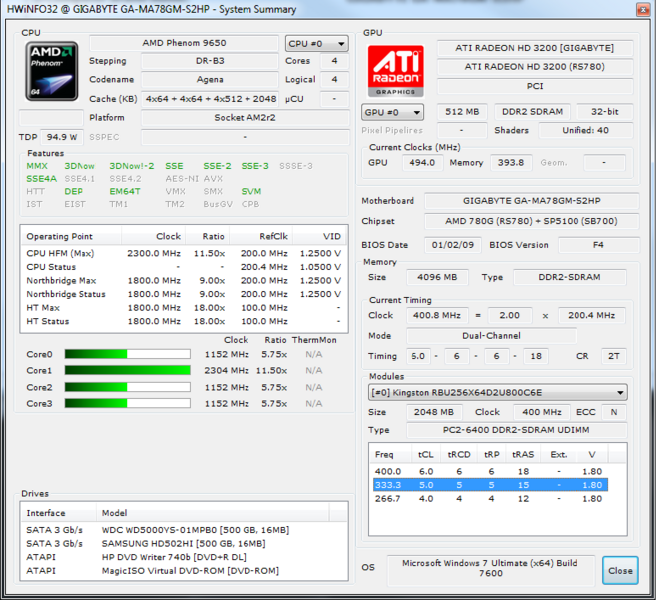Viewport: 659px width, 600px height.
Task: Click the AMD Phenom 9650 name field
Action: 184,43
